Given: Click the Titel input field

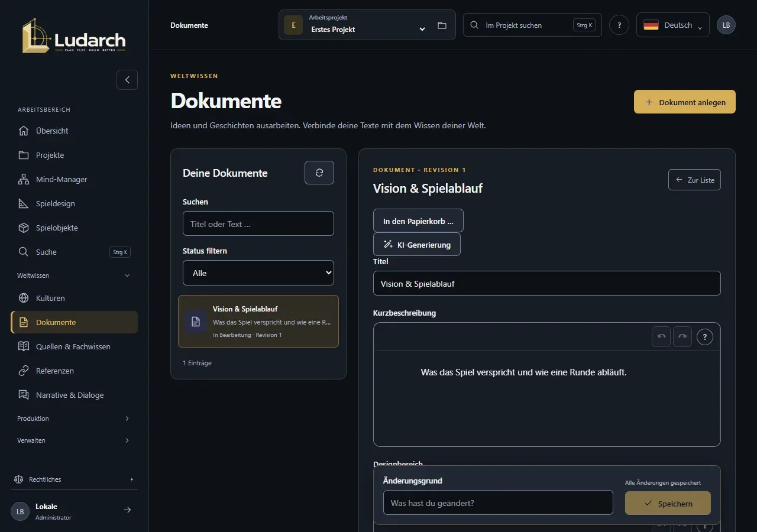Looking at the screenshot, I should click(x=547, y=283).
